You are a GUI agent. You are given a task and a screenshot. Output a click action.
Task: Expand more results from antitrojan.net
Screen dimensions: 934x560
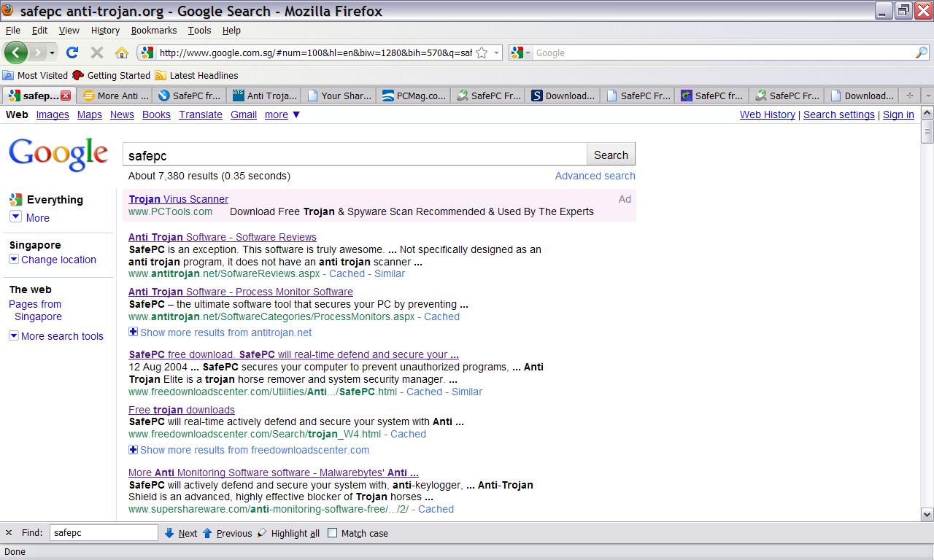point(220,332)
